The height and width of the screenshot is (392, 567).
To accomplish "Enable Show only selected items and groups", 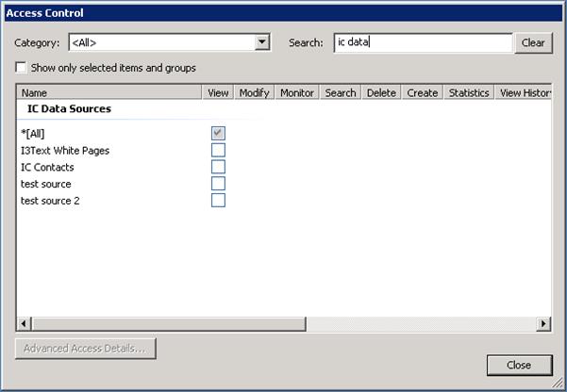I will (22, 68).
